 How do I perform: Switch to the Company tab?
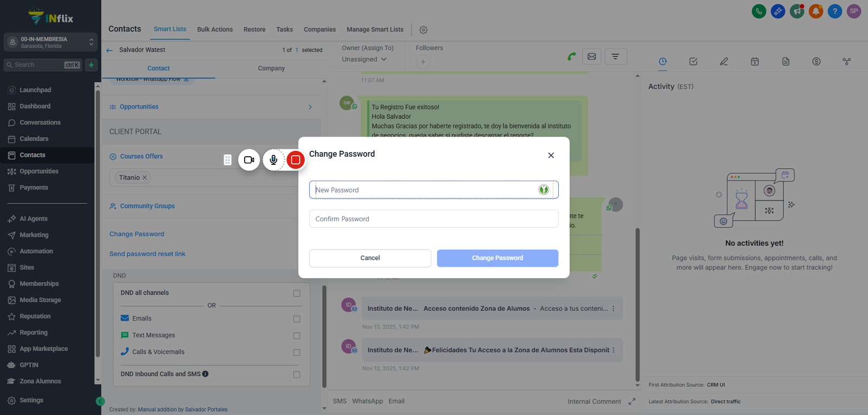pyautogui.click(x=271, y=68)
